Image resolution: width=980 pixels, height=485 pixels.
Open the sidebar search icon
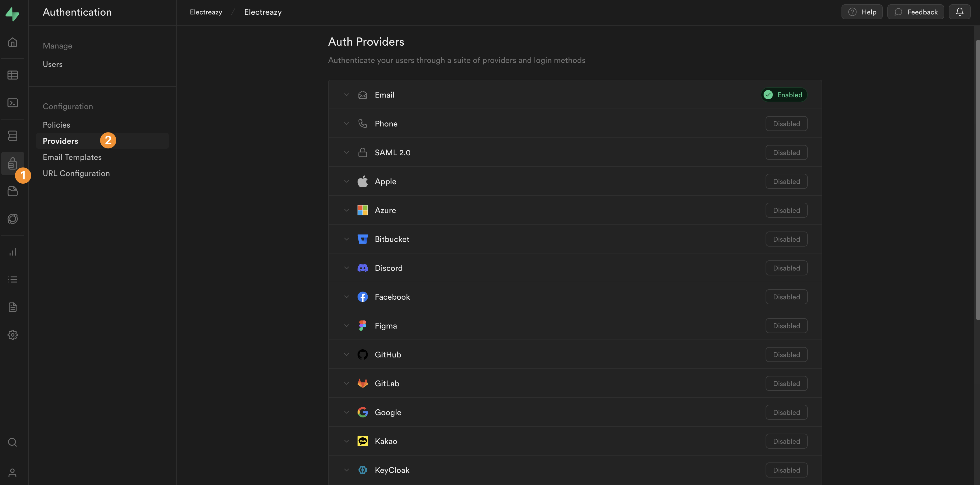pos(13,442)
